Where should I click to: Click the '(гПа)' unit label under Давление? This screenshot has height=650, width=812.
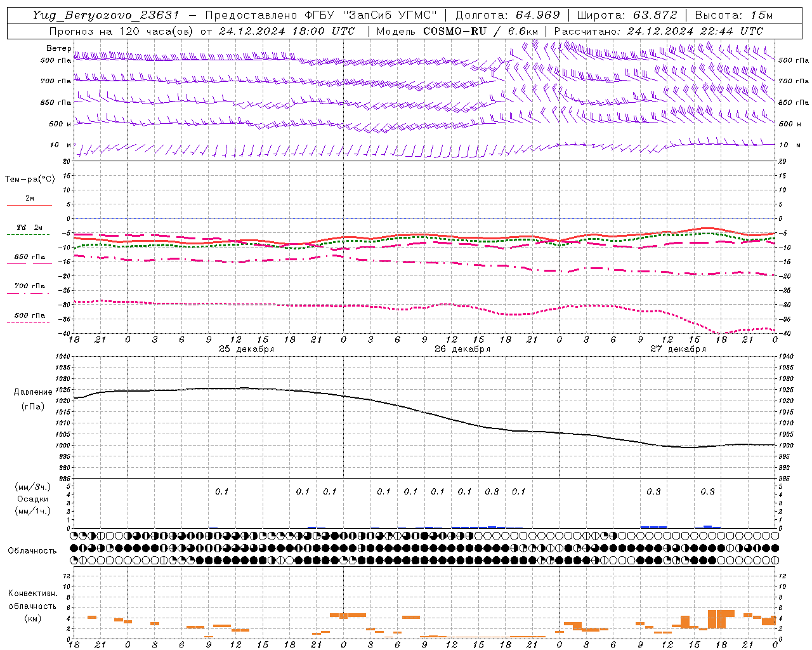coord(33,407)
